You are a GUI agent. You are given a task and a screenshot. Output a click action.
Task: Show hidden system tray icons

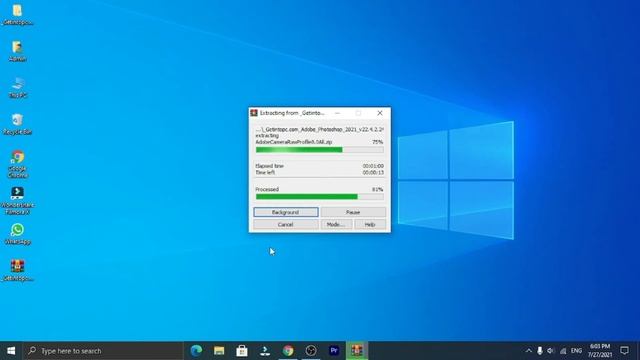click(529, 351)
